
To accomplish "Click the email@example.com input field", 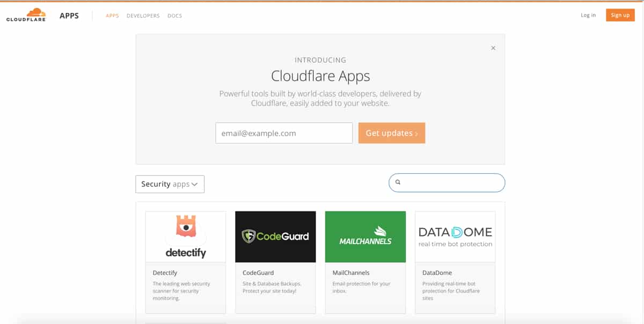I will coord(284,132).
